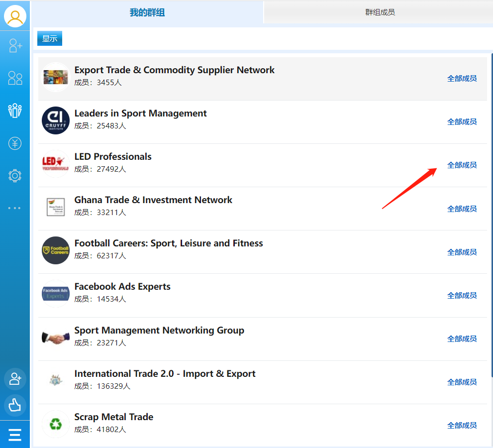Open 全部成员 for Facebook Ads Experts
The width and height of the screenshot is (493, 448).
(462, 296)
